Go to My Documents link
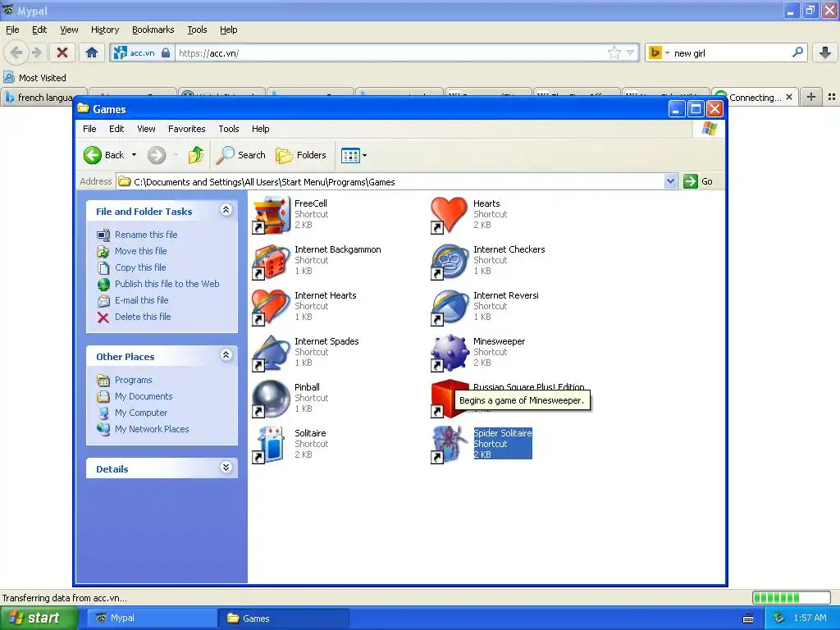This screenshot has height=630, width=840. click(x=144, y=396)
